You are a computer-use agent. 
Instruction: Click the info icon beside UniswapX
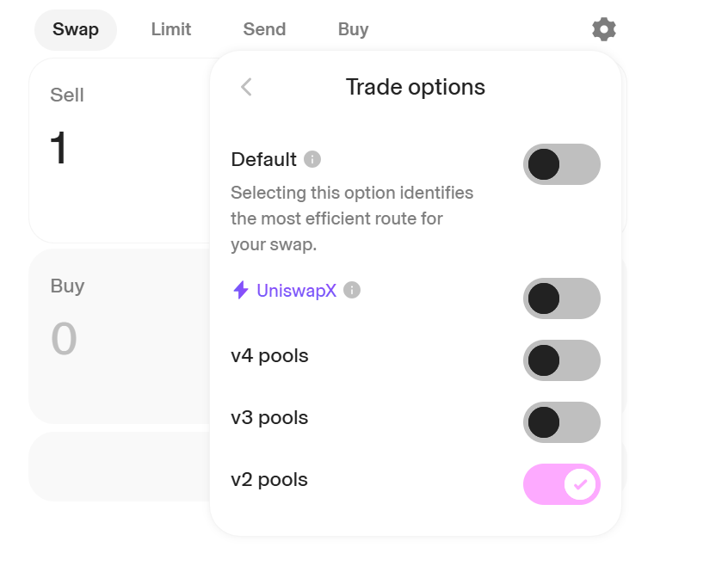click(352, 290)
